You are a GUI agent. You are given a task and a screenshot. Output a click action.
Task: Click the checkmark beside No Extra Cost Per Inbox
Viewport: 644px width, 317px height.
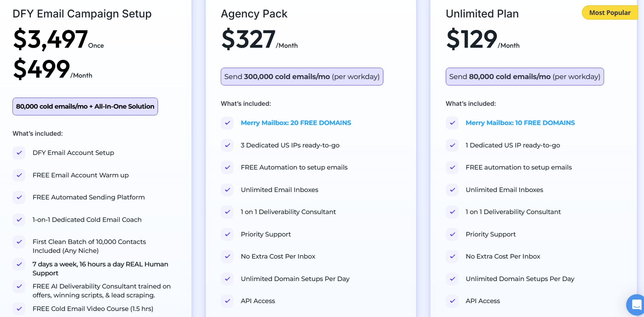(227, 256)
